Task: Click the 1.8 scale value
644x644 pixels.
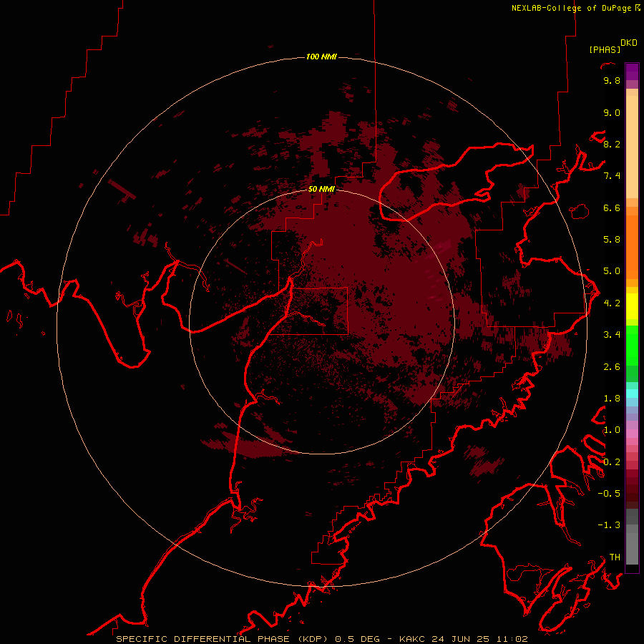Action: [612, 399]
